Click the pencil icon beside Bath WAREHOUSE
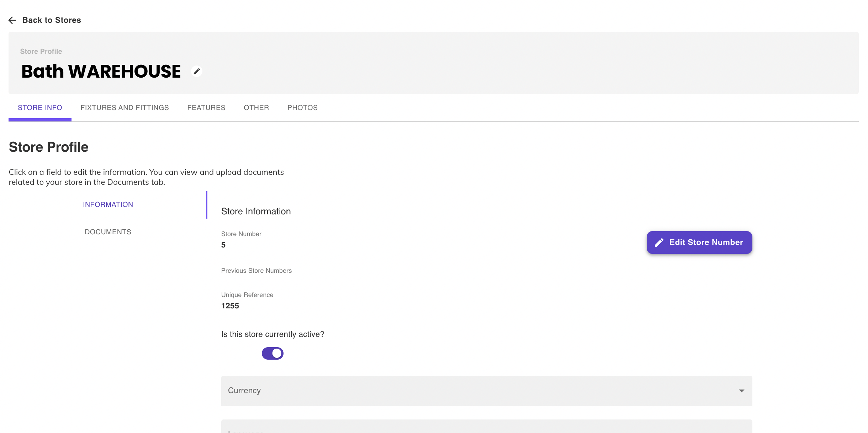 pyautogui.click(x=197, y=71)
